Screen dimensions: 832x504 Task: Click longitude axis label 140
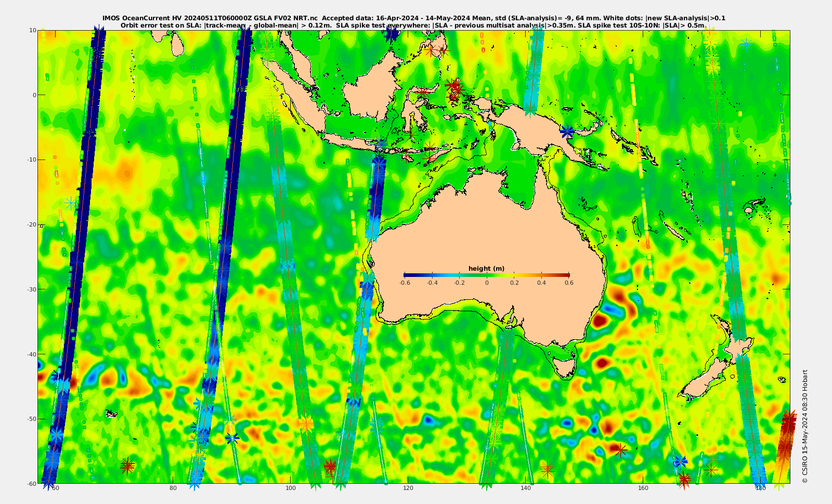(x=526, y=488)
